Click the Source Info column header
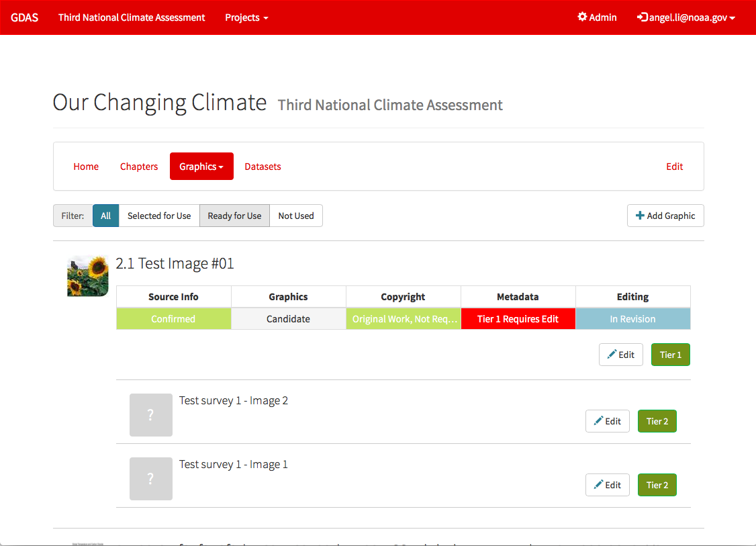The height and width of the screenshot is (546, 756). 174,297
